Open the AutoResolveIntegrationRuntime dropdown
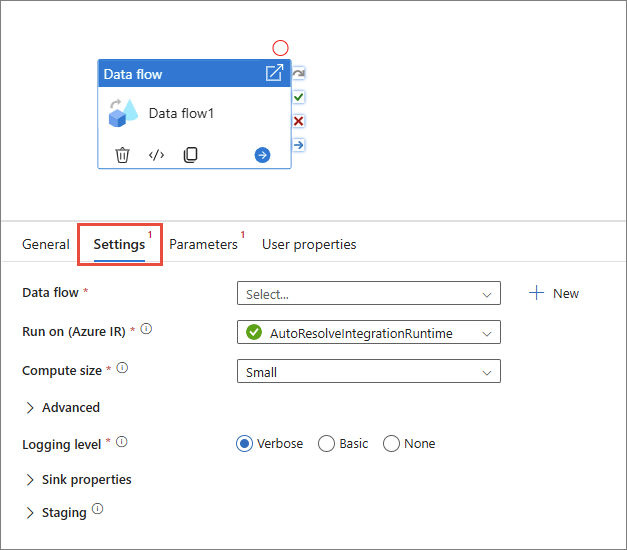Image resolution: width=627 pixels, height=550 pixels. click(369, 332)
